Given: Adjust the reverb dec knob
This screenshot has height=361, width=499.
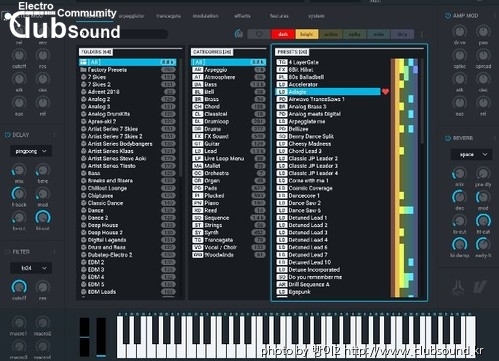Looking at the screenshot, I should (x=459, y=197).
